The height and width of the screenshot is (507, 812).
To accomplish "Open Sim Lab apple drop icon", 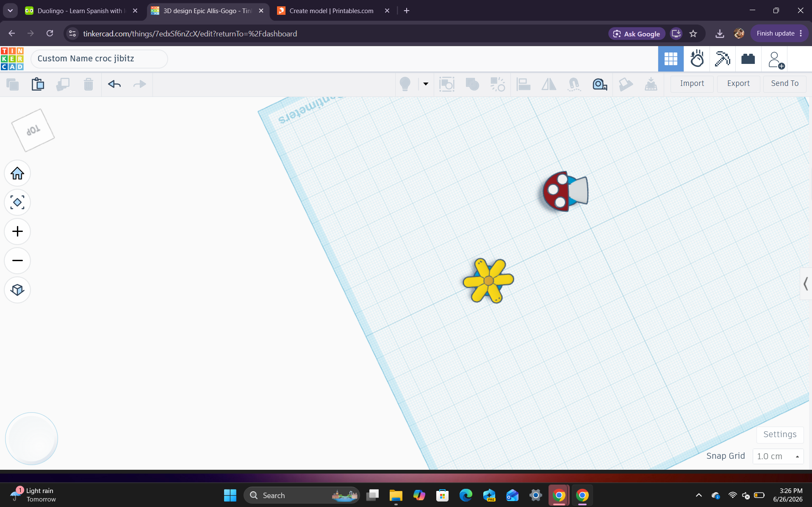I will point(697,59).
